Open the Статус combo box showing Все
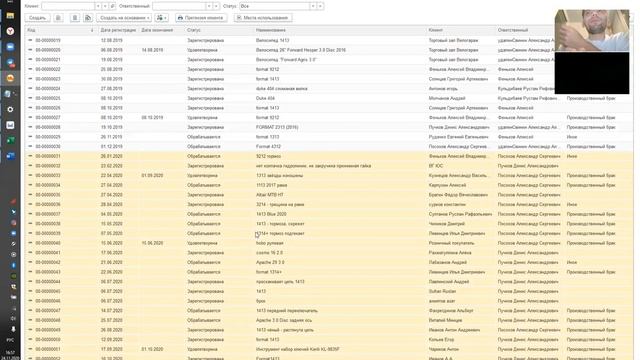The image size is (640, 360). 274,6
